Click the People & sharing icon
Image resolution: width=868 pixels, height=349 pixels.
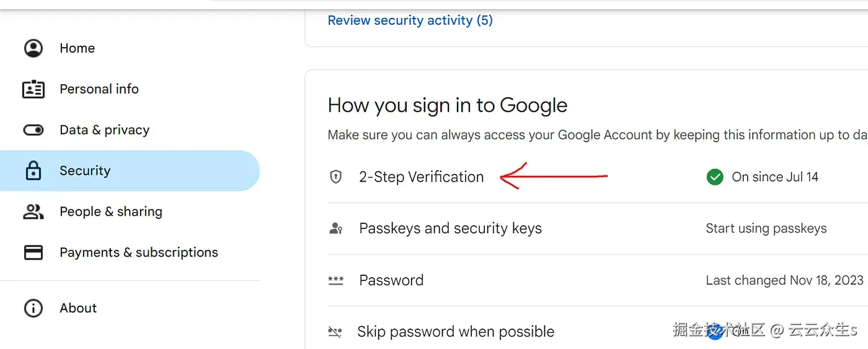pyautogui.click(x=33, y=212)
